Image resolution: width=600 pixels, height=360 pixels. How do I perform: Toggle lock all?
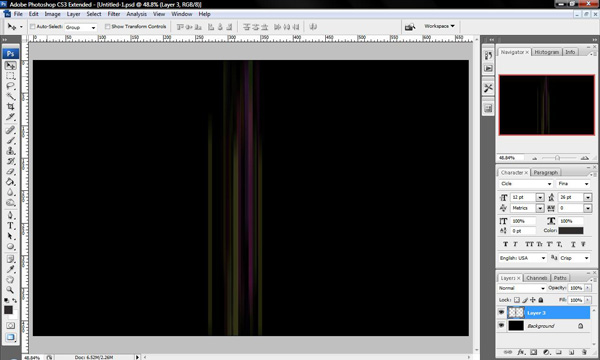pos(541,300)
